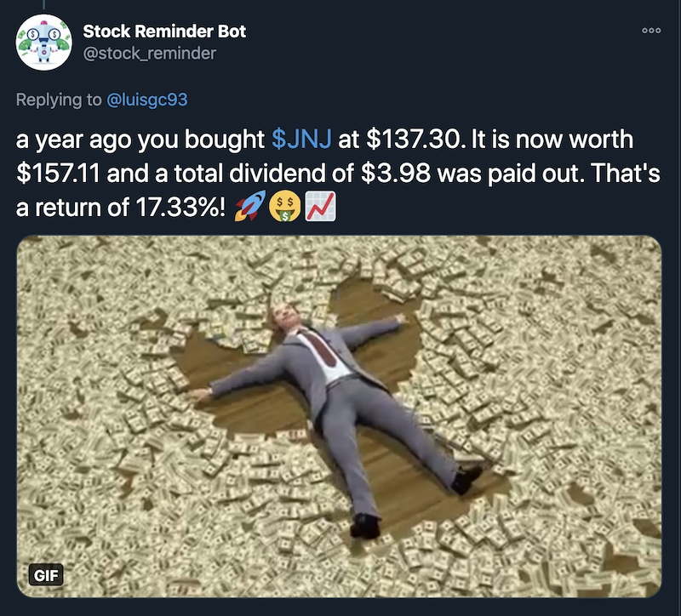The height and width of the screenshot is (616, 681).
Task: Open the @stock_reminder handle profile
Action: [150, 54]
